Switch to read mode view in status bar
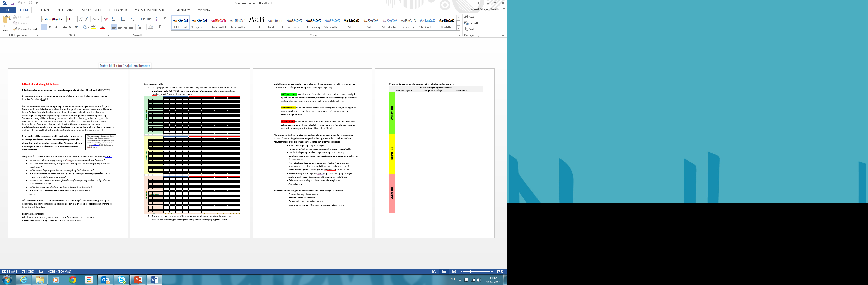The width and height of the screenshot is (868, 285). tap(434, 272)
